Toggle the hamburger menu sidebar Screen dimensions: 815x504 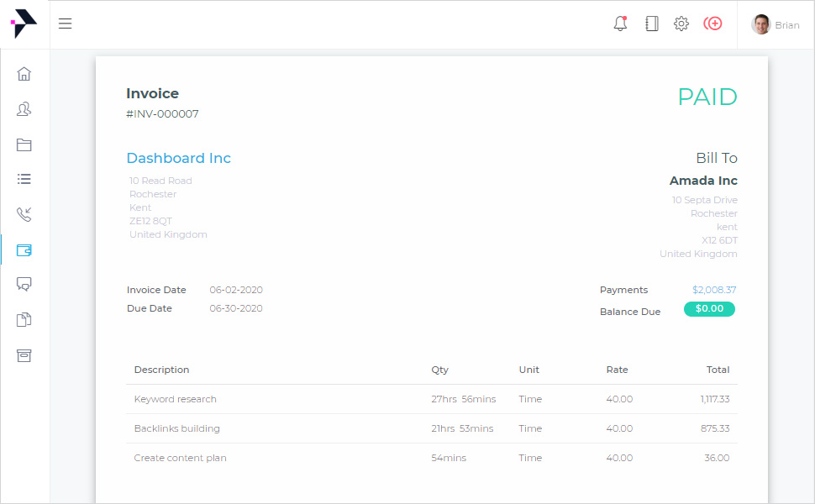[x=65, y=24]
